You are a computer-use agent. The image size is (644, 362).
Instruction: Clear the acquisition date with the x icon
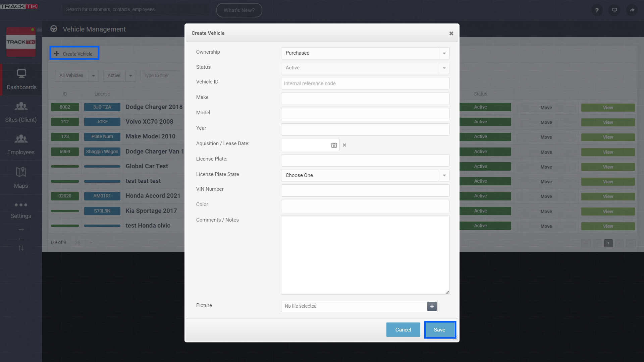[344, 145]
